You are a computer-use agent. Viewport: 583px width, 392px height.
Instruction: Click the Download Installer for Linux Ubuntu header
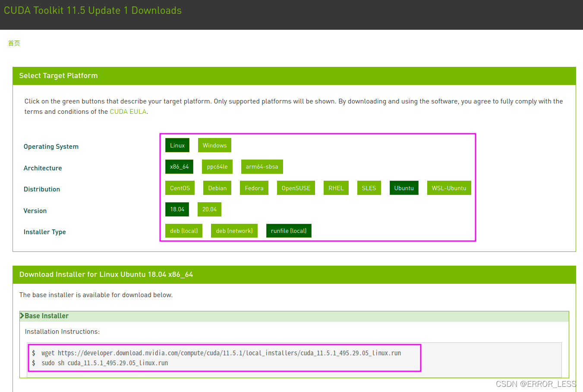pyautogui.click(x=294, y=275)
